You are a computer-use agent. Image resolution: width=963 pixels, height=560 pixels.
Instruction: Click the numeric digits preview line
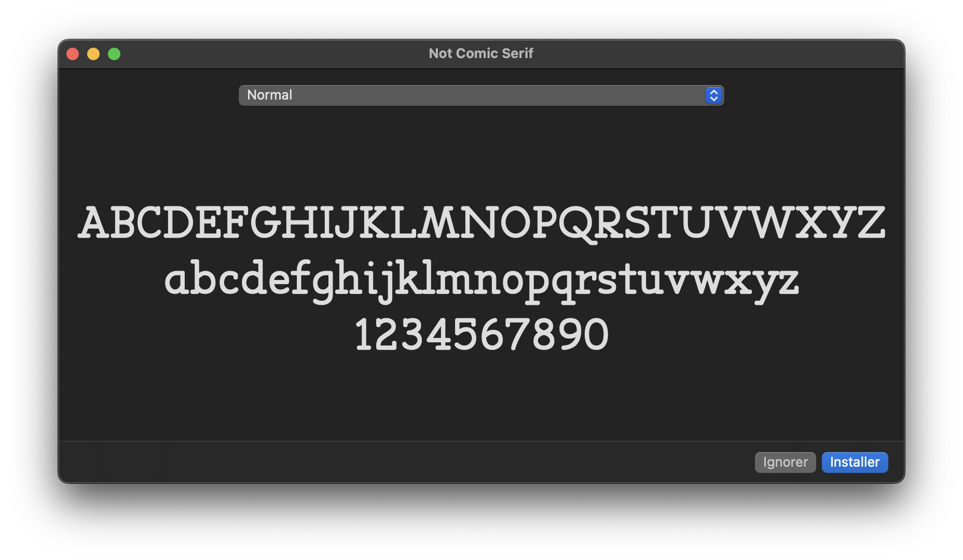pos(481,335)
